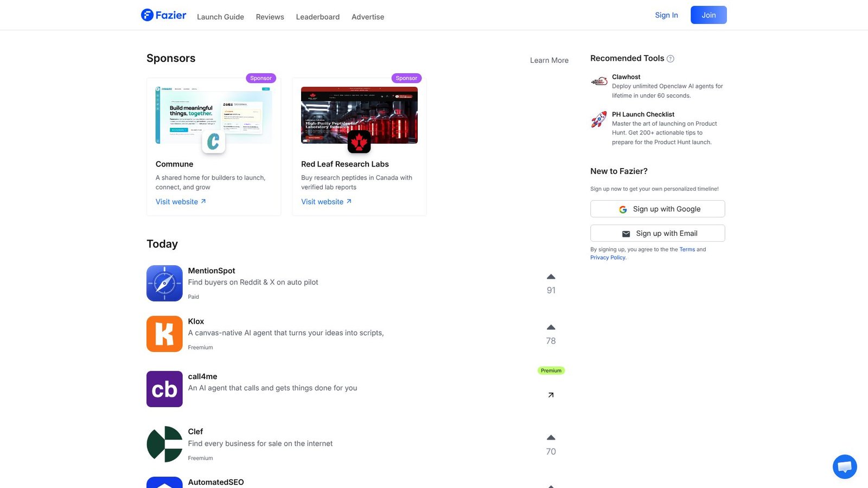Click the PH Launch Checklist title
The image size is (868, 488).
pyautogui.click(x=643, y=114)
